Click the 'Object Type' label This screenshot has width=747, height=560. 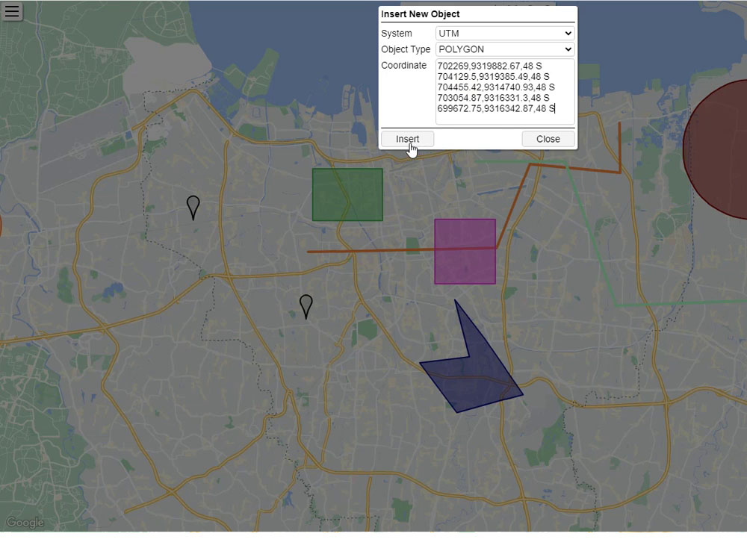coord(406,49)
